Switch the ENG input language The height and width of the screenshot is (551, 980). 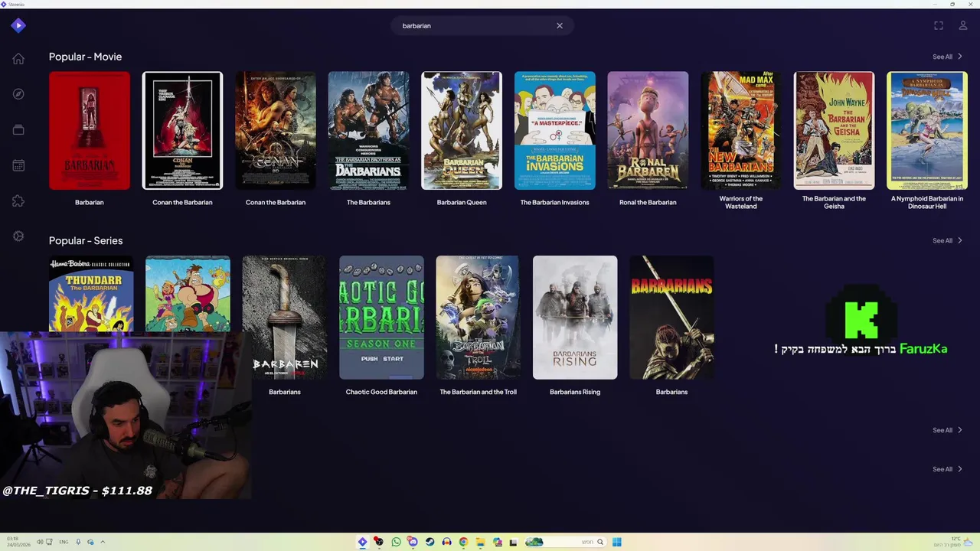pos(64,542)
